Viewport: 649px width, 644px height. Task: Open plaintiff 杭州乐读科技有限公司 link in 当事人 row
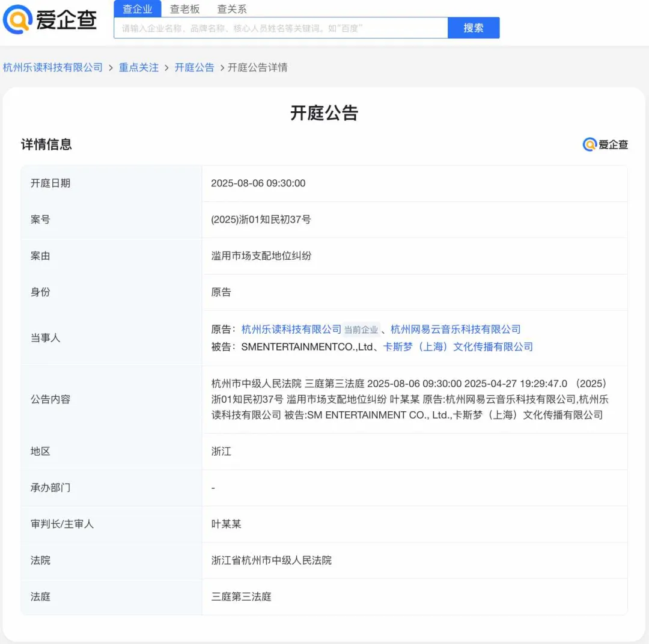291,330
